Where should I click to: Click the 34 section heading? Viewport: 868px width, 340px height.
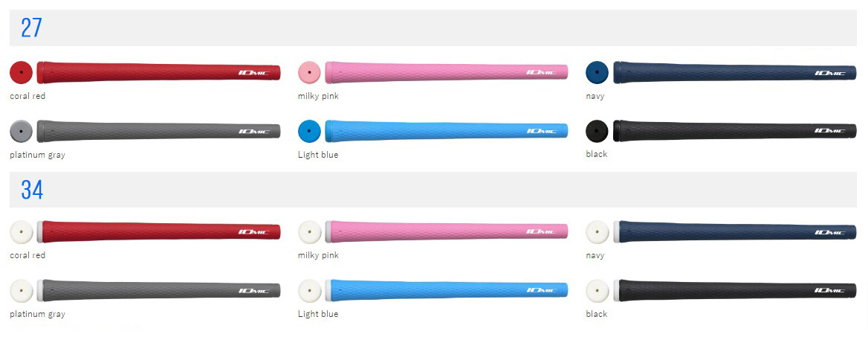[x=32, y=190]
